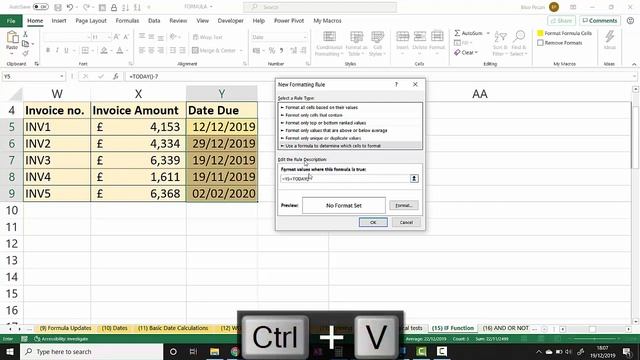Apply Italic formatting with the I icon
The width and height of the screenshot is (640, 360).
[x=57, y=50]
